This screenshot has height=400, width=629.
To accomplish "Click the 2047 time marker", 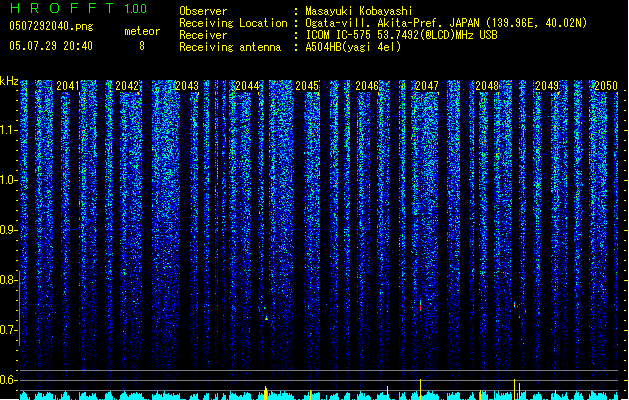I will [427, 86].
